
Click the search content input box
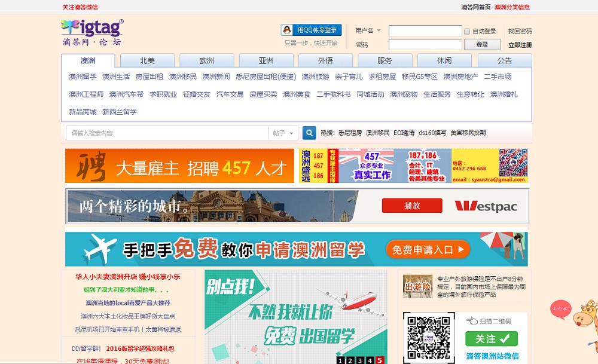click(167, 133)
